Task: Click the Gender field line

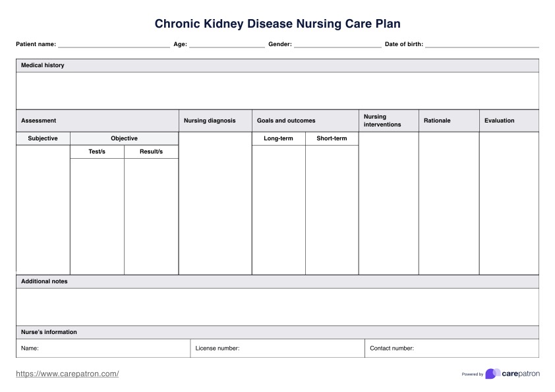Action: (337, 45)
